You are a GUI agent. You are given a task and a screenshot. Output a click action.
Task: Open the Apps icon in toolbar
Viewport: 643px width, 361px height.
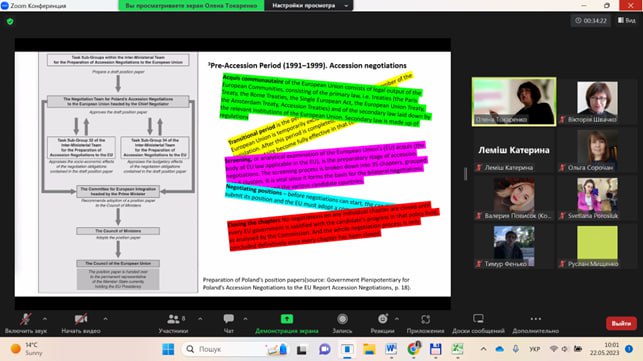pos(425,319)
